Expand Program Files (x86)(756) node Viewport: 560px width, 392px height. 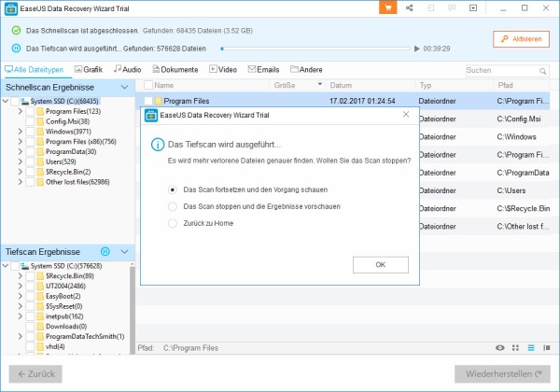[21, 142]
